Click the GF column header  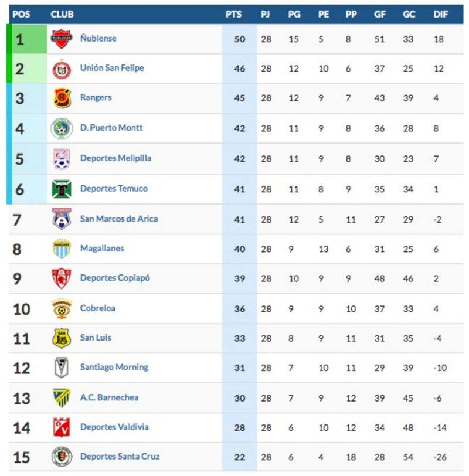pos(380,14)
